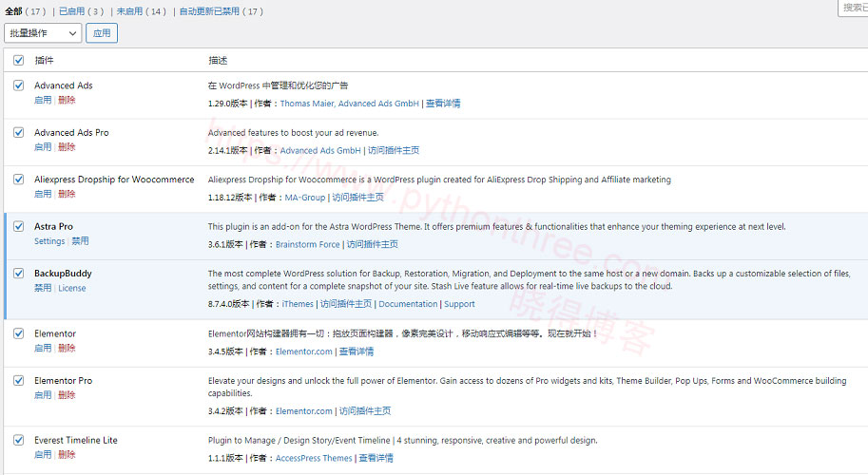The image size is (868, 475).
Task: Open BackupBuddy Support link
Action: [x=459, y=304]
